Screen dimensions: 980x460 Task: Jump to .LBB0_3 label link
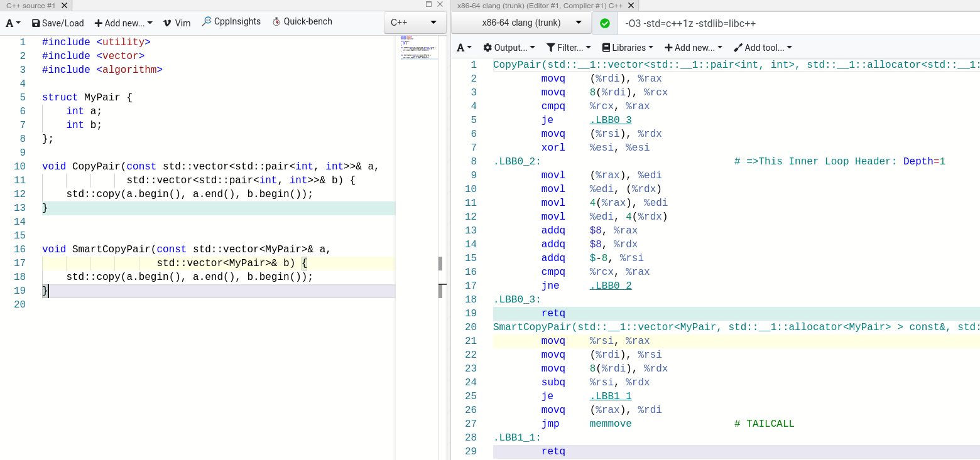tap(611, 120)
